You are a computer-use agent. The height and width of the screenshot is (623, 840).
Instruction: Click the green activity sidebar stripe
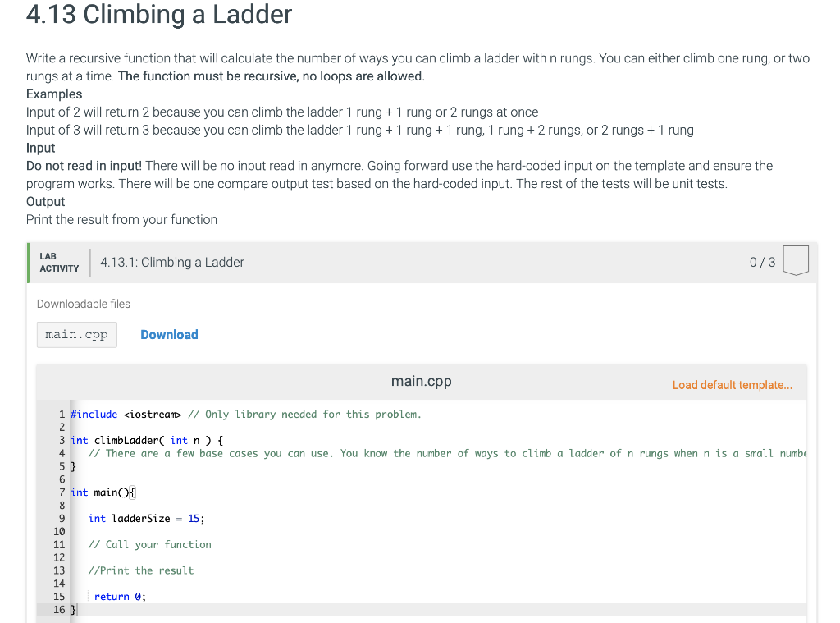tap(30, 262)
